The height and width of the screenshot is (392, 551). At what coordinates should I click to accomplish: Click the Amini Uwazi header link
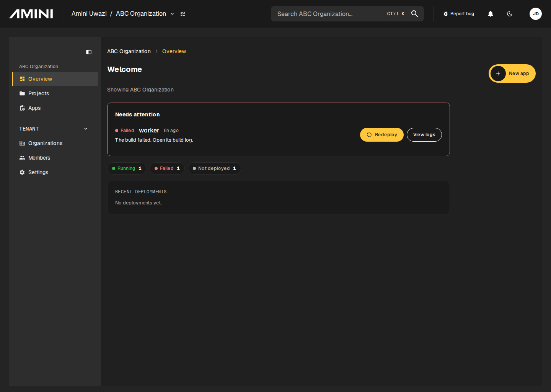pos(89,14)
